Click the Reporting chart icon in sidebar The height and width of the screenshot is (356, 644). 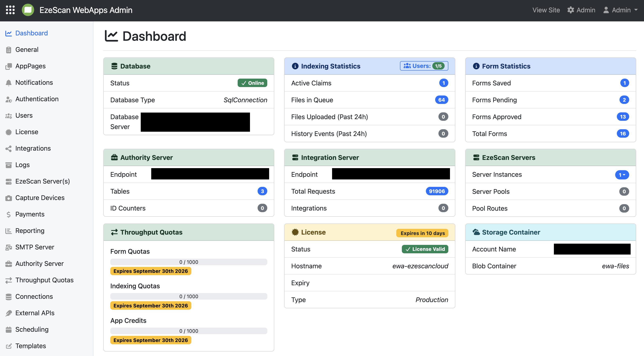(8, 231)
